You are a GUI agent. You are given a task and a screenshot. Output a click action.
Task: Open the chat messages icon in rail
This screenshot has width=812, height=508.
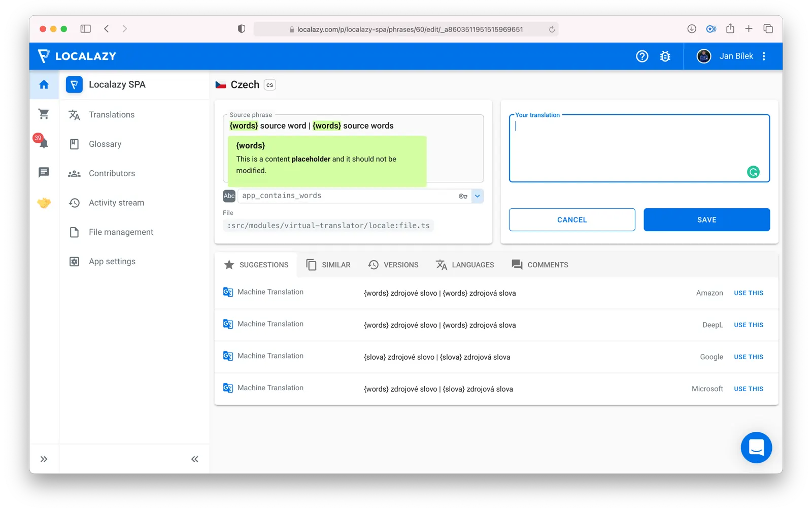tap(44, 173)
